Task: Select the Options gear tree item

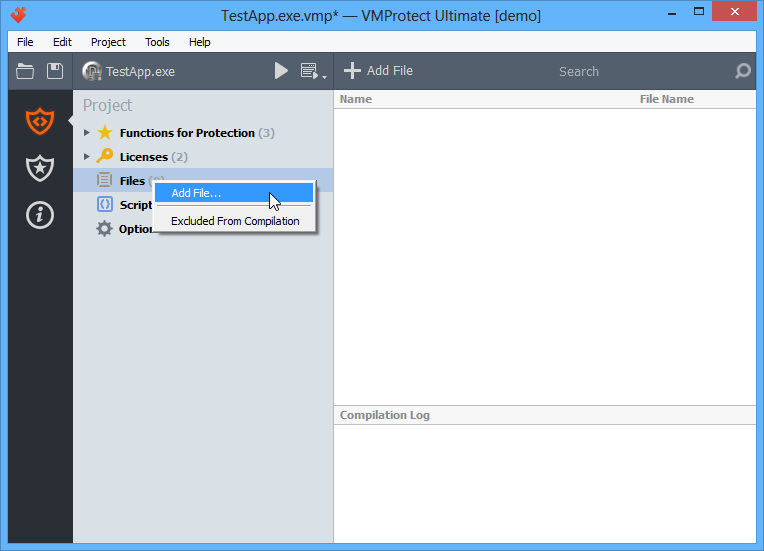Action: pyautogui.click(x=124, y=228)
